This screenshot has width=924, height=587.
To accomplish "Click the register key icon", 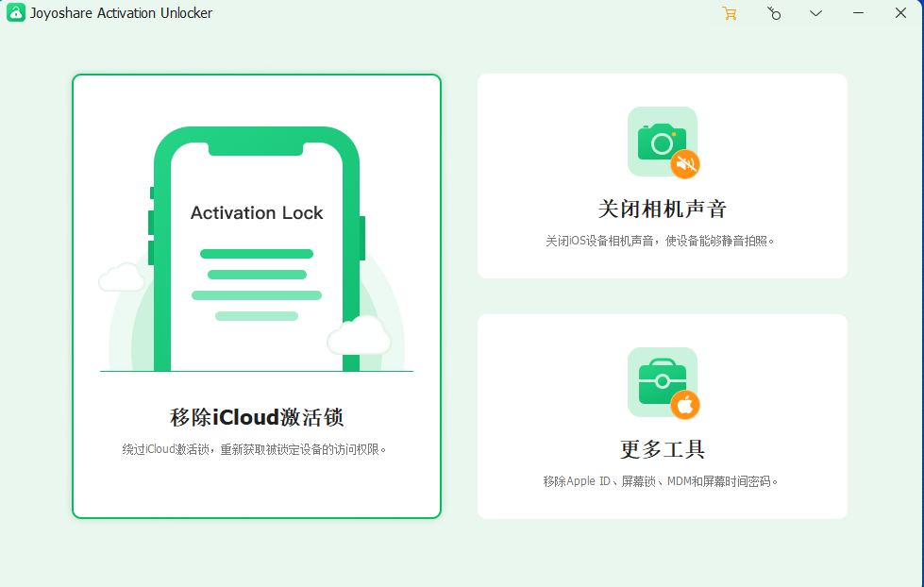I will [x=774, y=13].
